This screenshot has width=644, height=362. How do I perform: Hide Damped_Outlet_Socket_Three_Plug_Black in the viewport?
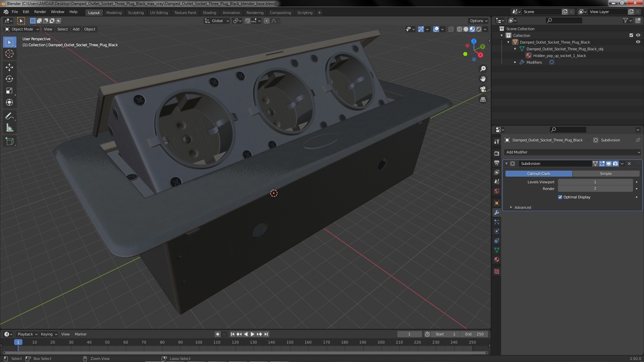click(638, 42)
